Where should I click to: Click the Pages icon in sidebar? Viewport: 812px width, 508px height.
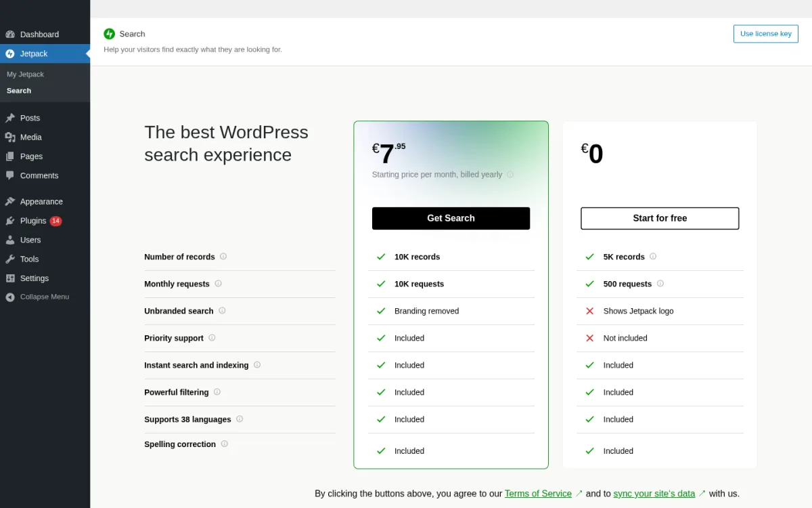[x=10, y=156]
